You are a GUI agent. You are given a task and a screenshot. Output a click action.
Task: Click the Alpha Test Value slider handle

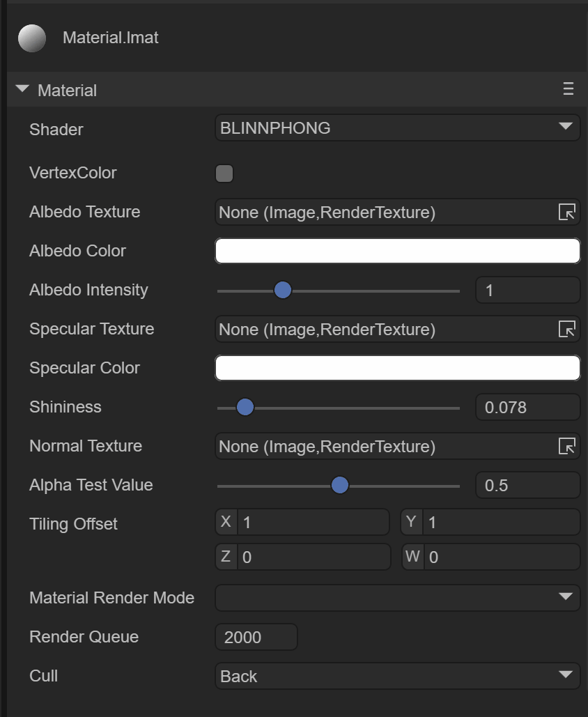pos(339,486)
